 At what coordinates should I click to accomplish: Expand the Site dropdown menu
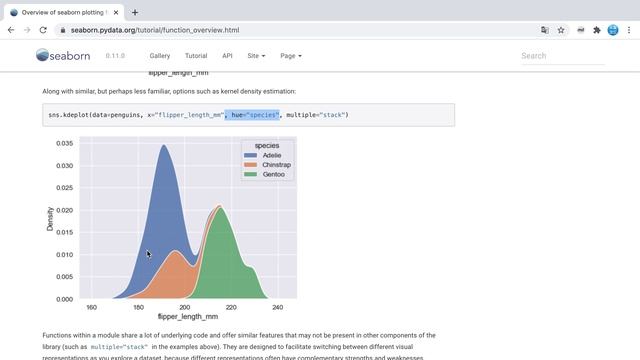[x=256, y=56]
